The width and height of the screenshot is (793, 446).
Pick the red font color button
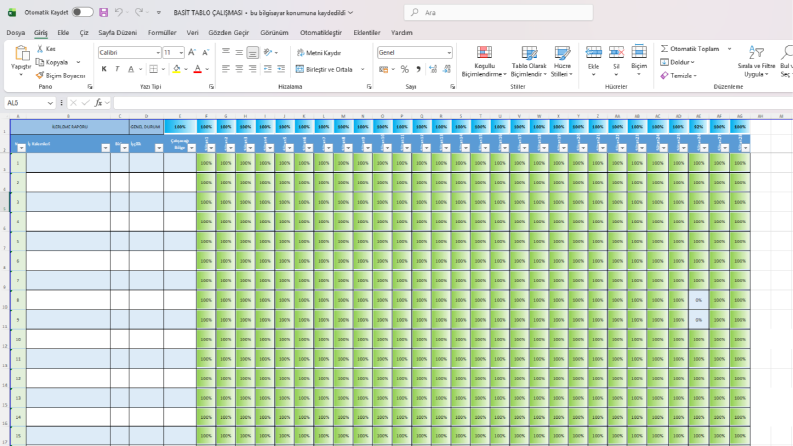coord(198,69)
